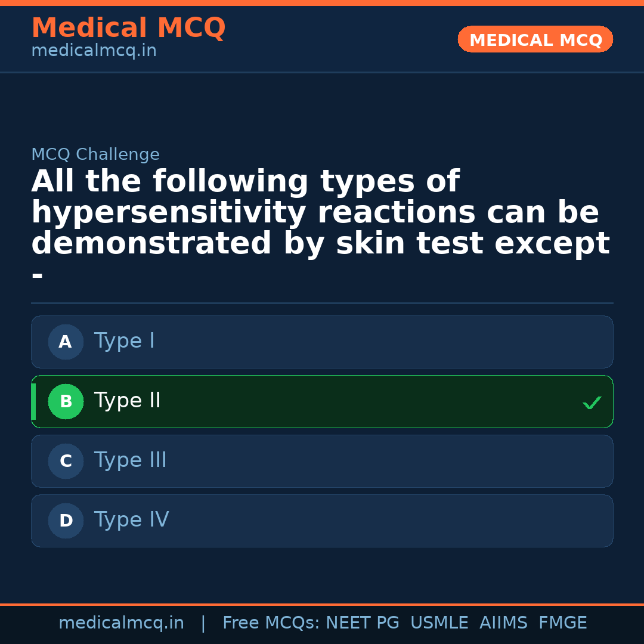Click the letter C circle badge
The image size is (644, 644).
coord(66,462)
